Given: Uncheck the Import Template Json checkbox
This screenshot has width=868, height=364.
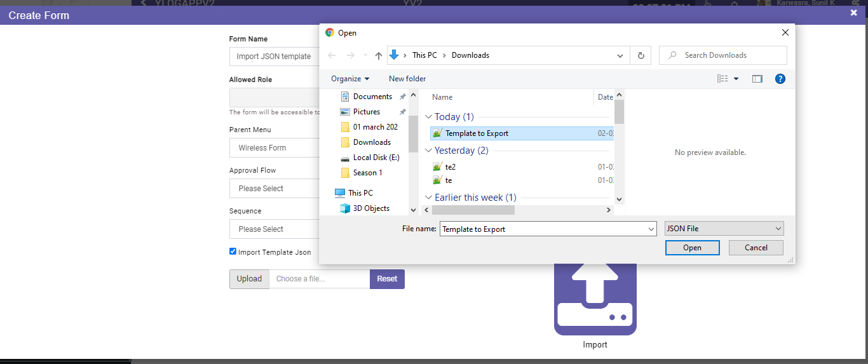Looking at the screenshot, I should coord(233,252).
